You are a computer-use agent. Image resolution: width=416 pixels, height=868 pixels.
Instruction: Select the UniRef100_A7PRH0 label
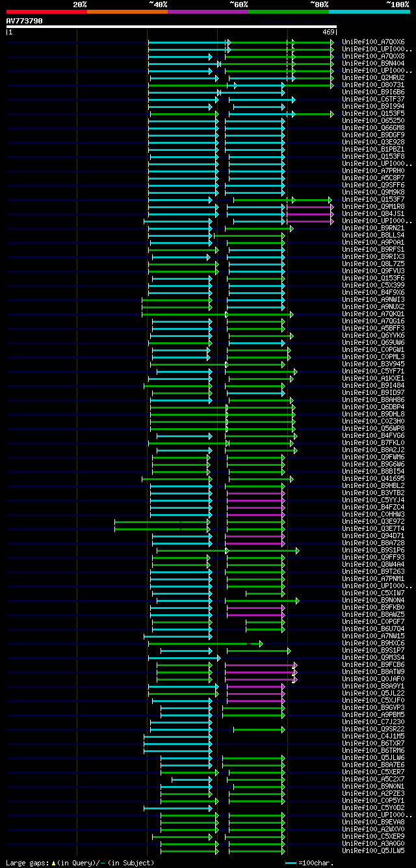[373, 171]
